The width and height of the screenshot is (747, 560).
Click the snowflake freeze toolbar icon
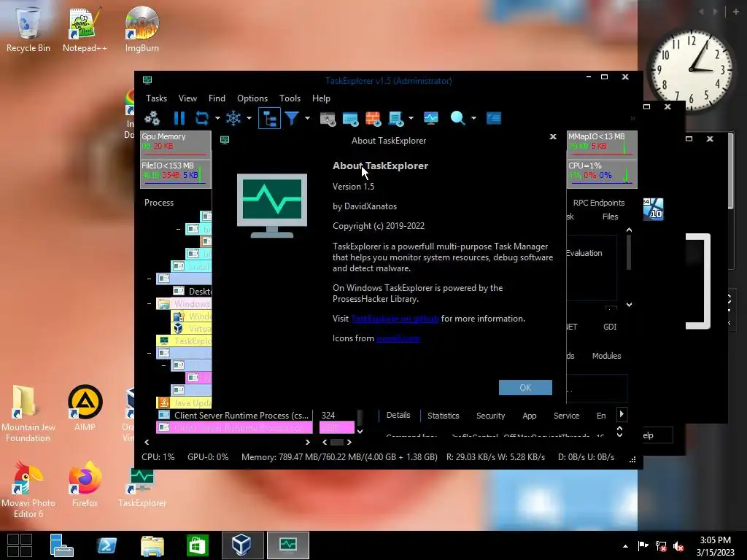[x=233, y=118]
